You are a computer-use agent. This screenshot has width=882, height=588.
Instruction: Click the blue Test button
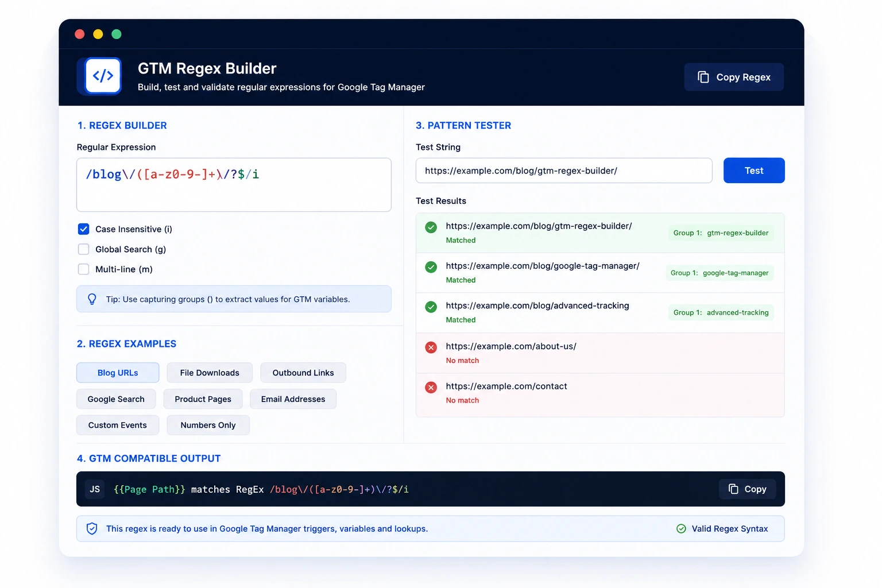(754, 171)
